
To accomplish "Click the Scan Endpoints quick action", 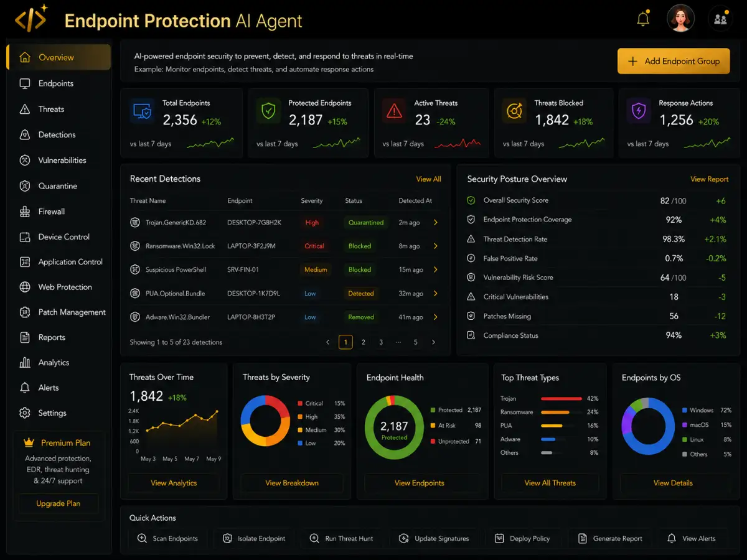I will pyautogui.click(x=167, y=538).
